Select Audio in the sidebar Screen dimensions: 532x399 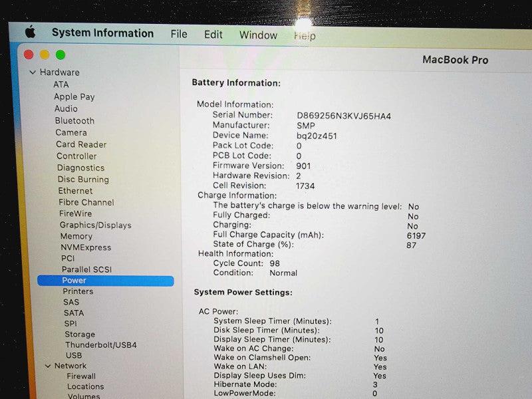click(66, 108)
